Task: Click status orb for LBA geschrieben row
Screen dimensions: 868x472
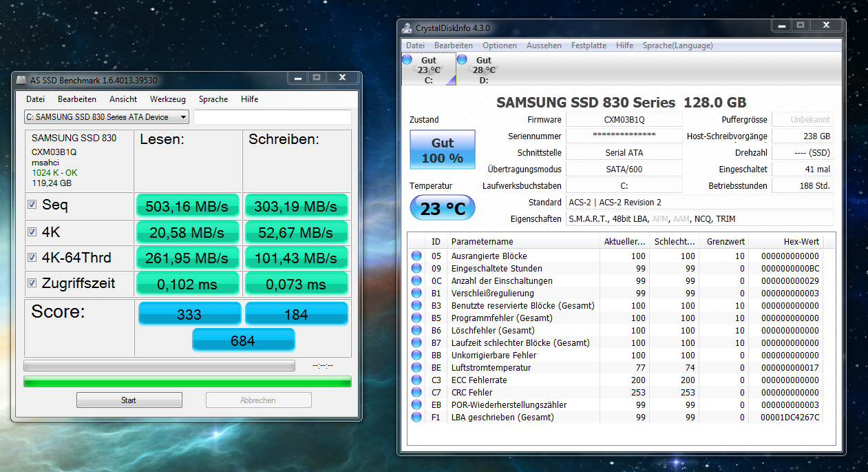Action: (x=416, y=417)
